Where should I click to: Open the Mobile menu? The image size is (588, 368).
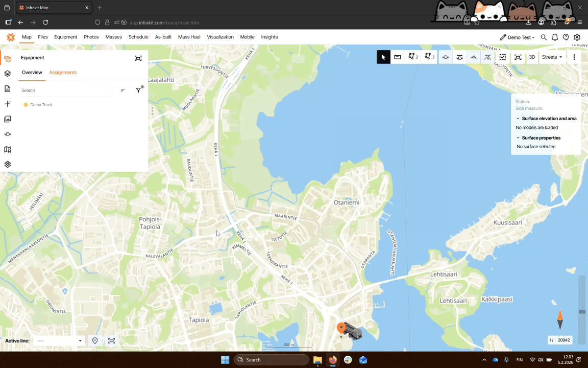click(x=247, y=37)
